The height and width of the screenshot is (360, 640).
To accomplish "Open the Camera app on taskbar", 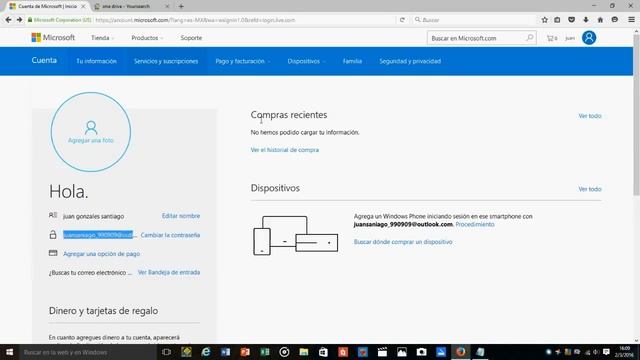I will pos(421,352).
